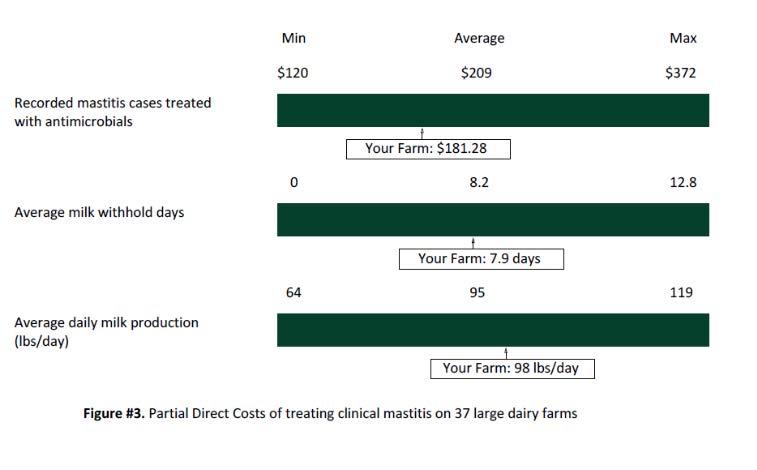Click the "Max" column header
This screenshot has width=757, height=470.
pyautogui.click(x=683, y=38)
